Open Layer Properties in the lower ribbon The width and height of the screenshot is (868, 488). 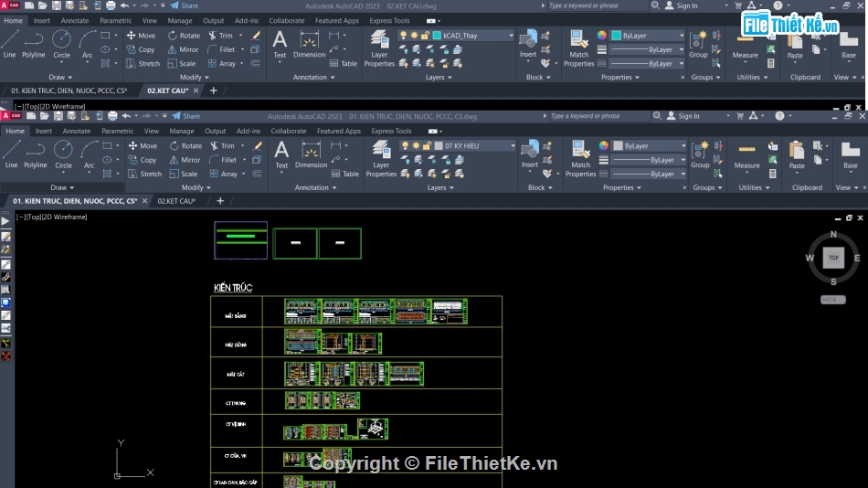tap(381, 157)
